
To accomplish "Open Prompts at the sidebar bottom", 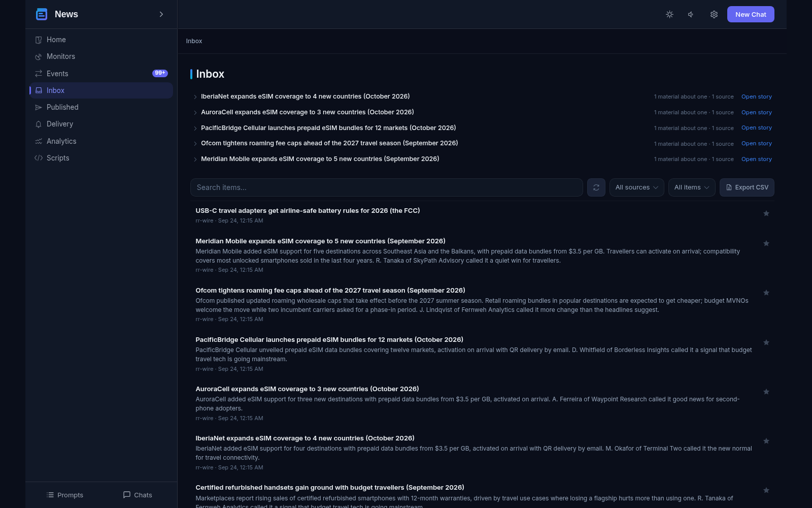I will [65, 495].
